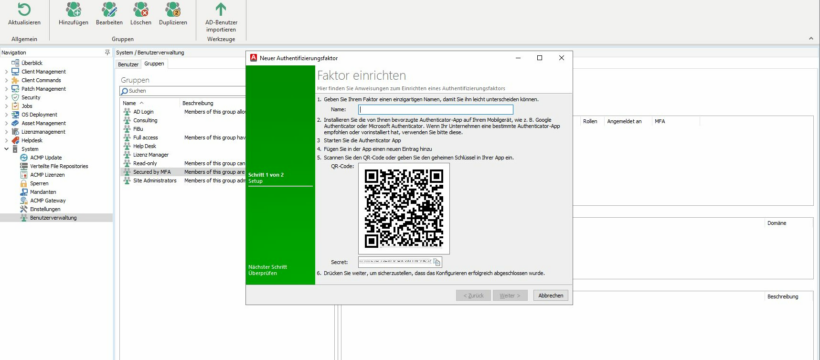Screen dimensions: 820x360
Task: Select Benutzerverwaltung in navigation
Action: (53, 218)
